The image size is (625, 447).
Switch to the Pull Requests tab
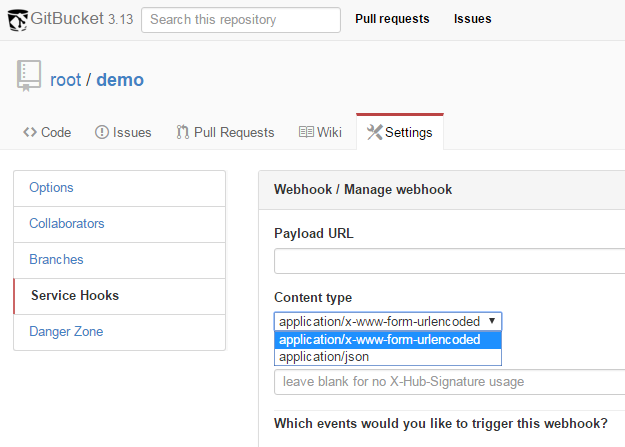(225, 132)
